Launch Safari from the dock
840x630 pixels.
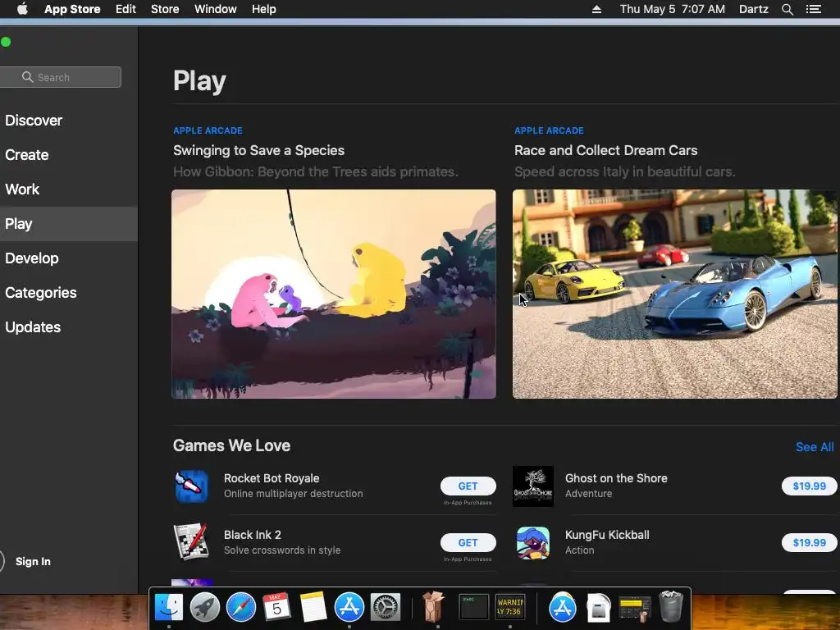[241, 608]
